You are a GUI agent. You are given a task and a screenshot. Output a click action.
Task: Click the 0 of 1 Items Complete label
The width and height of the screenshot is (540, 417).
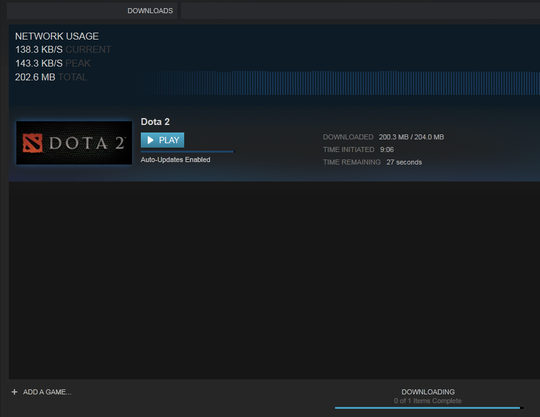tap(428, 401)
